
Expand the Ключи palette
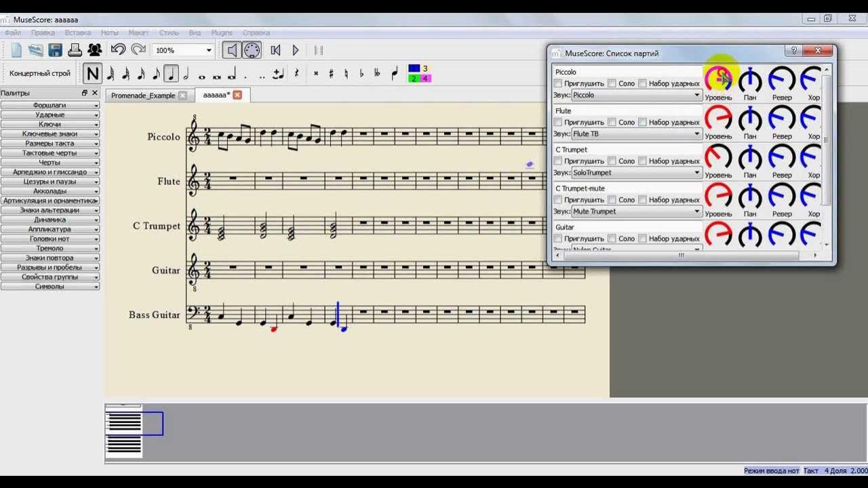[x=50, y=124]
